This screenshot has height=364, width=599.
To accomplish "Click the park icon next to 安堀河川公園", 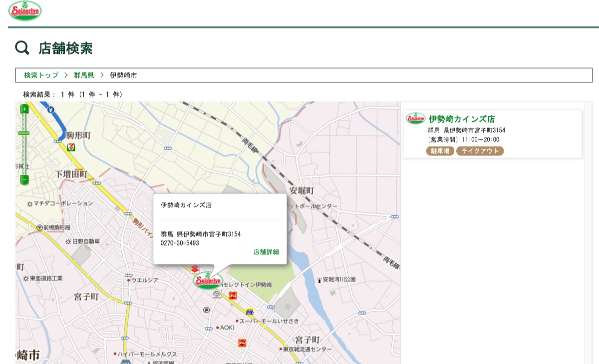I will point(319,280).
